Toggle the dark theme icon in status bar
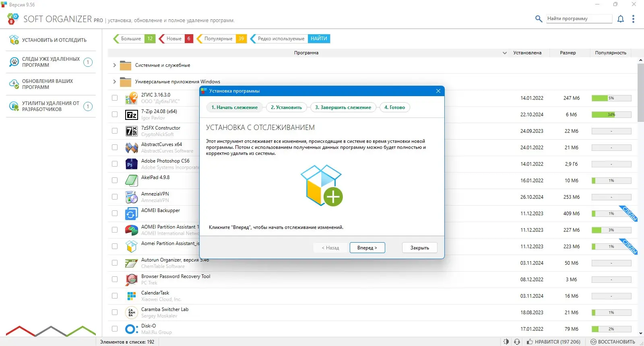The image size is (644, 346). tap(506, 342)
